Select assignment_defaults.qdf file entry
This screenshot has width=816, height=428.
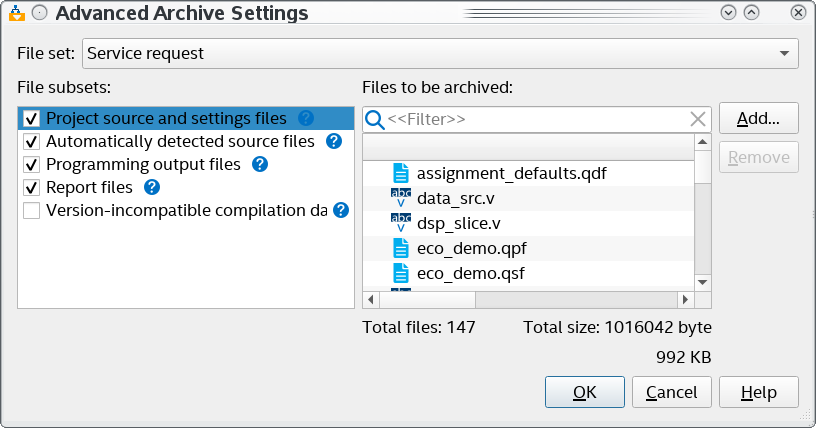pos(511,173)
